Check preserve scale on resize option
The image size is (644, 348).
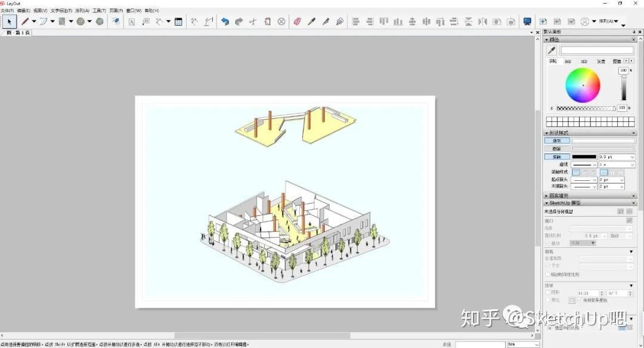click(547, 274)
